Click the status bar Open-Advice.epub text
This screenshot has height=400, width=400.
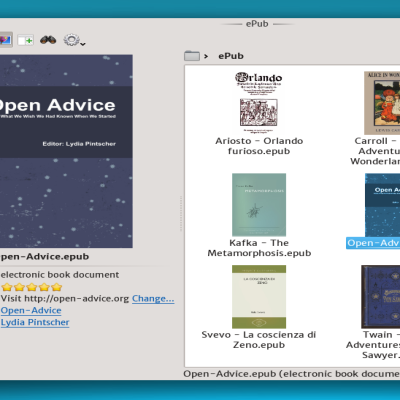[x=292, y=374]
